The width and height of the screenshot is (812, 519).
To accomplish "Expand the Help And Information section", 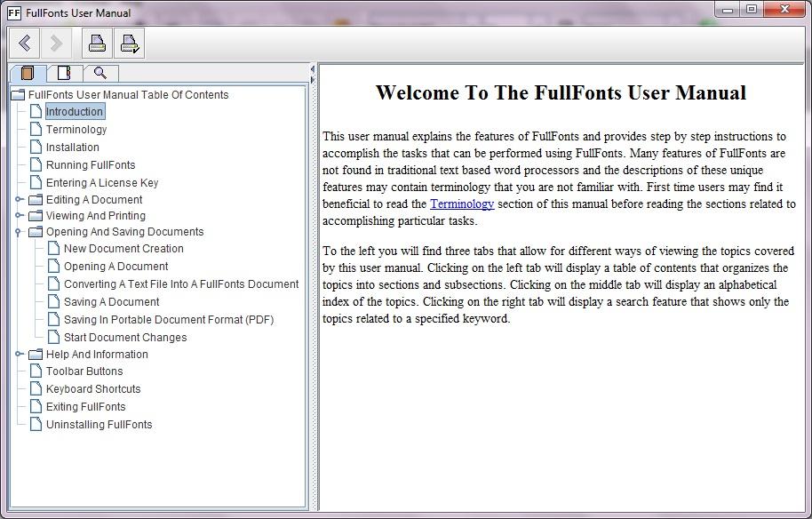I will (x=19, y=355).
